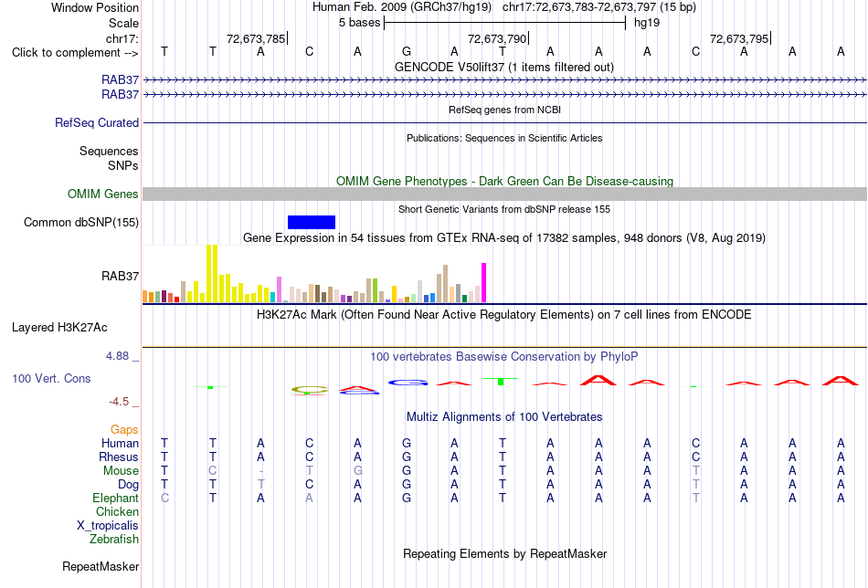The width and height of the screenshot is (868, 588).
Task: Open 'Repeating Elements by RepeatMasker' track title
Action: 504,553
